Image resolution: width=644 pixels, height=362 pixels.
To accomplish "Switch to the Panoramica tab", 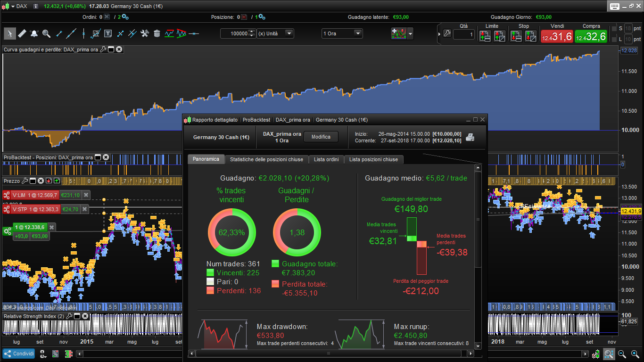I will (206, 159).
